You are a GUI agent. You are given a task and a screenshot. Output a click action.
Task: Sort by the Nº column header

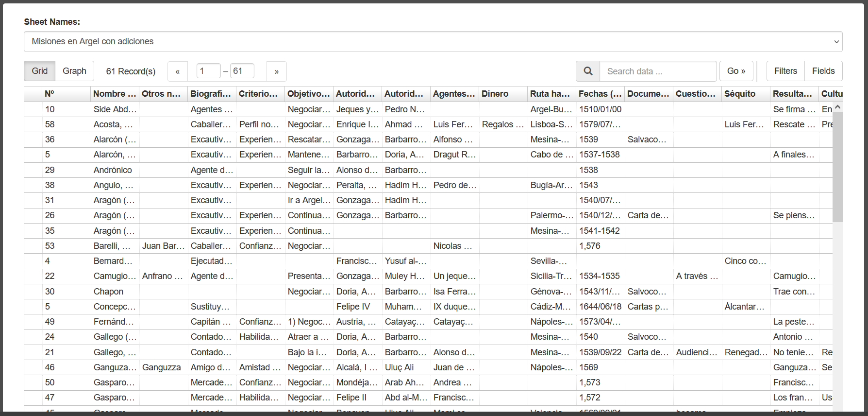pyautogui.click(x=50, y=94)
